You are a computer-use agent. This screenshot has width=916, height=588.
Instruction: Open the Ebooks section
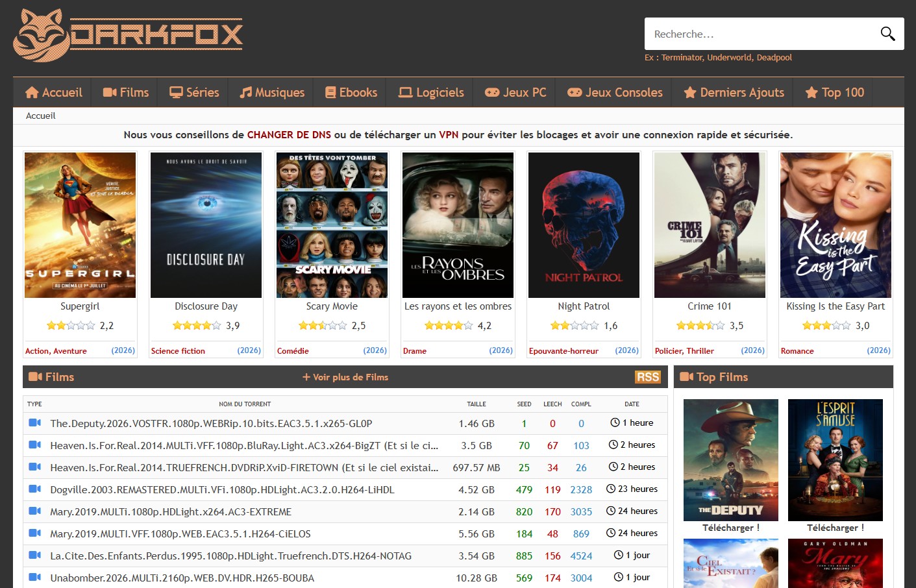[351, 92]
